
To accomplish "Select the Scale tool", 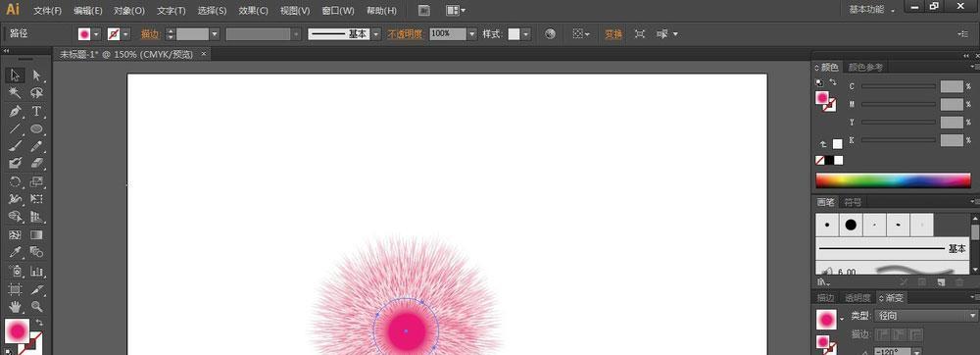I will point(37,181).
